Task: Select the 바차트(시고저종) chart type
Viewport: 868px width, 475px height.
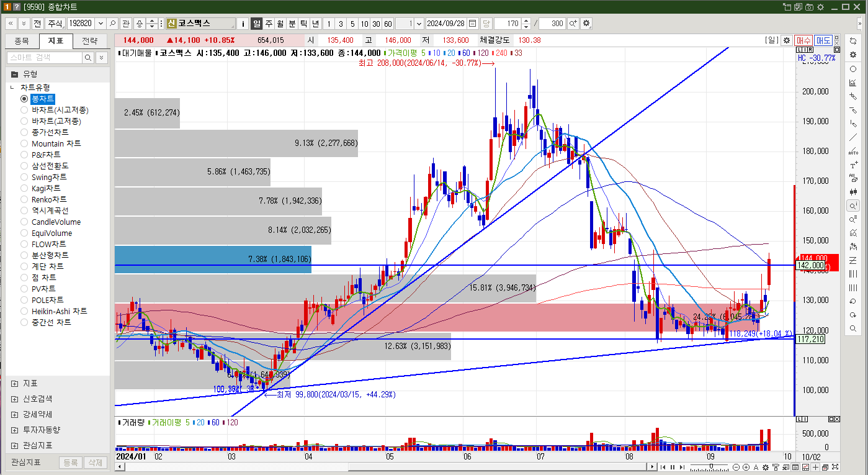Action: coord(24,110)
